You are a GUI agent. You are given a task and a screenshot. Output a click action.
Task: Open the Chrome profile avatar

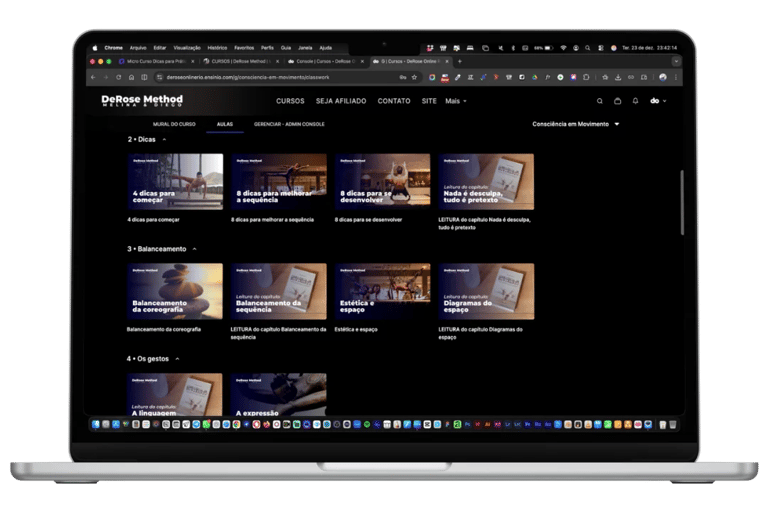tap(663, 77)
